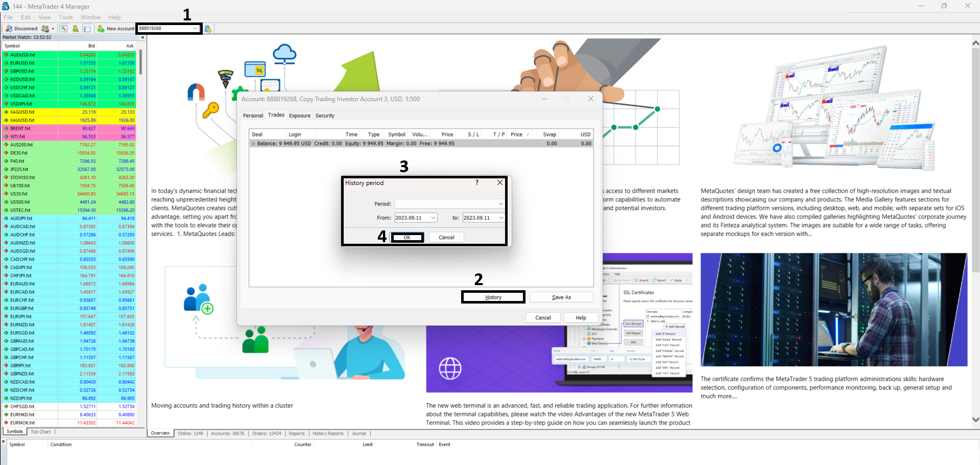Click the user with percent toolbar icon
The width and height of the screenshot is (980, 465).
coord(76,29)
